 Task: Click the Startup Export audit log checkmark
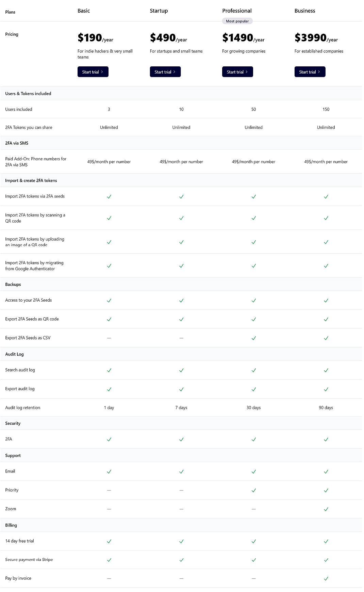click(x=181, y=389)
